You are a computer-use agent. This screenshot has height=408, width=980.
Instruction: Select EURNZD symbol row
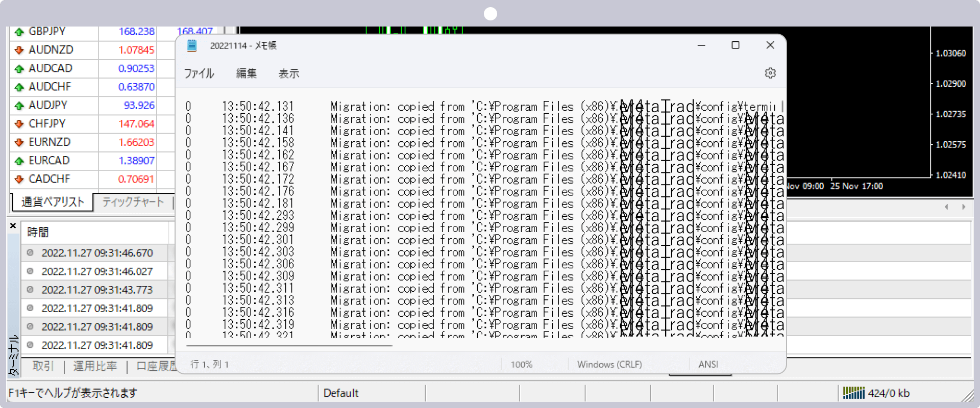[x=92, y=142]
